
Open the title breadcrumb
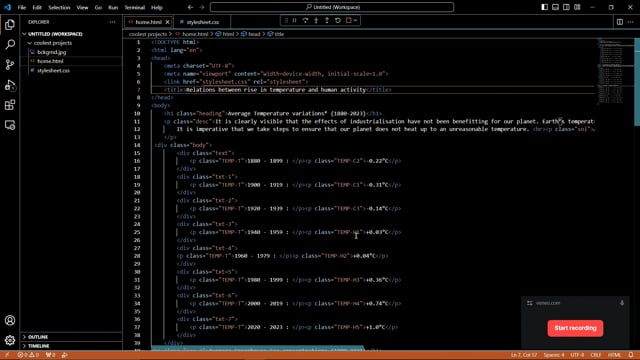(276, 34)
